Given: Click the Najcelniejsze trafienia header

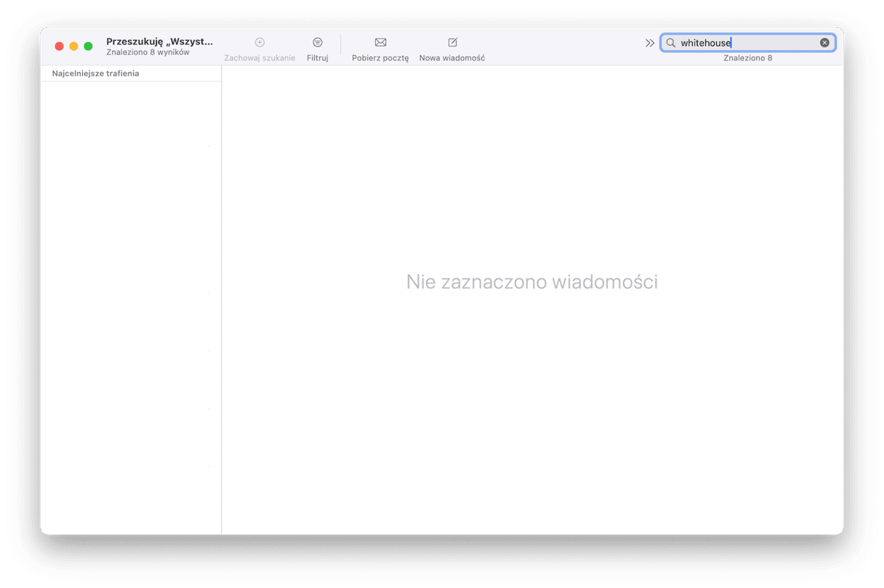Looking at the screenshot, I should 95,73.
